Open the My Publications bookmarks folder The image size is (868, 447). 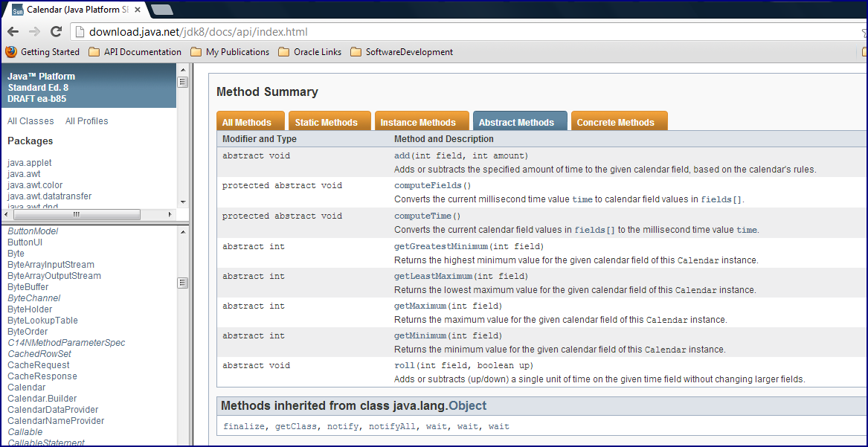[230, 52]
